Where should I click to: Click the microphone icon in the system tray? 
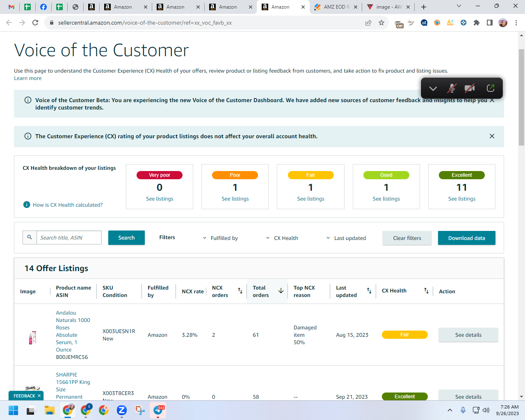coord(463,410)
